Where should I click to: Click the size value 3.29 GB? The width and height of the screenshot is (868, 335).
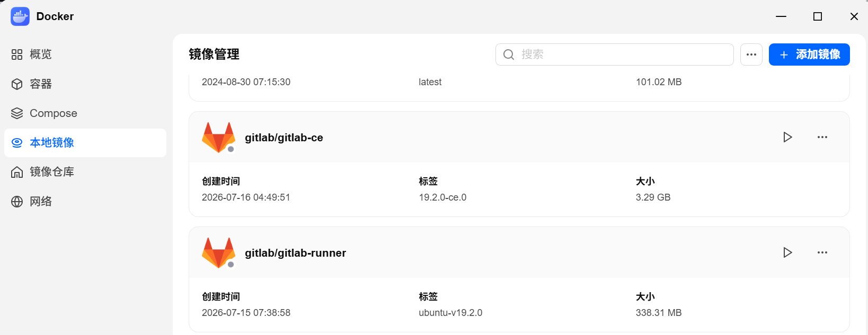point(653,197)
